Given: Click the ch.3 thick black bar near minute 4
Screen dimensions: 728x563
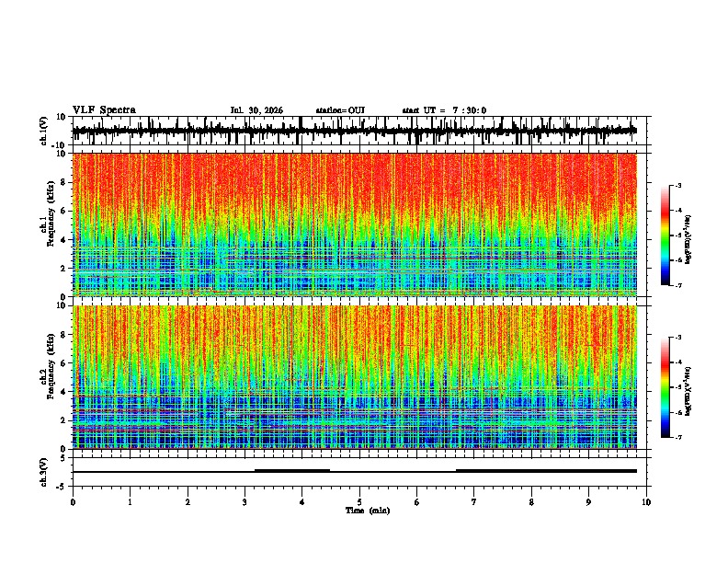Looking at the screenshot, I should tap(292, 471).
